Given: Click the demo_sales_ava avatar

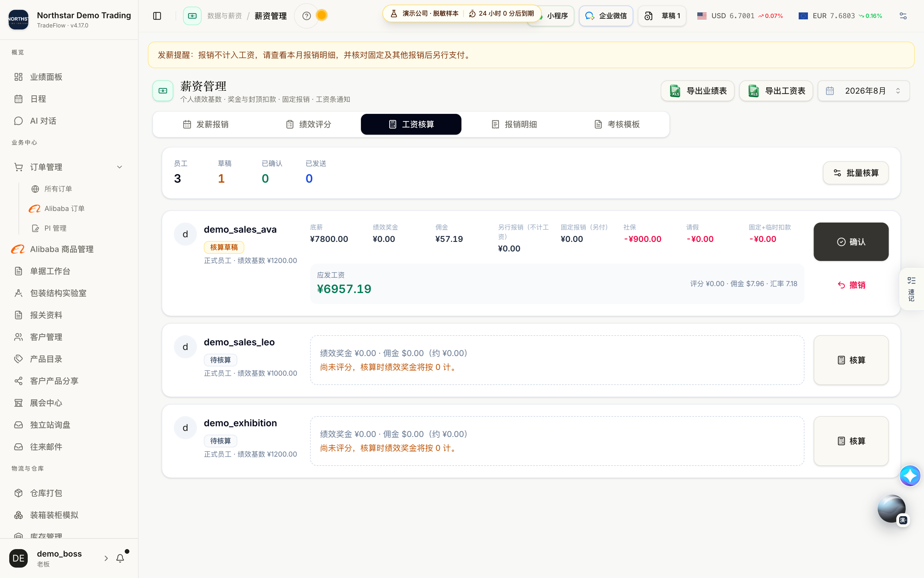Looking at the screenshot, I should pyautogui.click(x=185, y=234).
